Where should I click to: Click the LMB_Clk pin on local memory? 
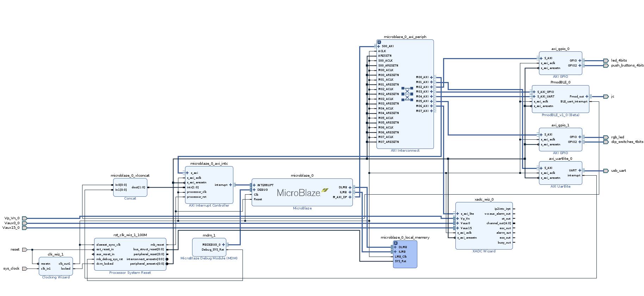tap(403, 257)
